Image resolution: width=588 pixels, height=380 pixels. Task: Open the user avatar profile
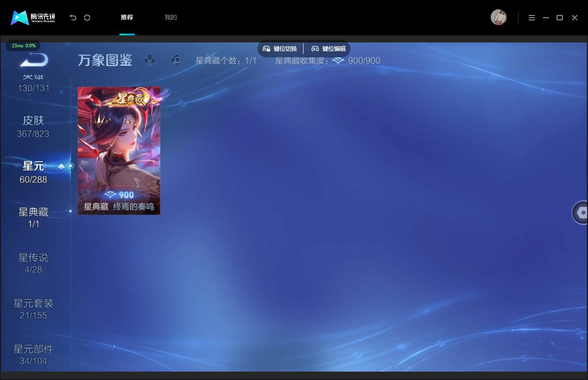(x=499, y=17)
